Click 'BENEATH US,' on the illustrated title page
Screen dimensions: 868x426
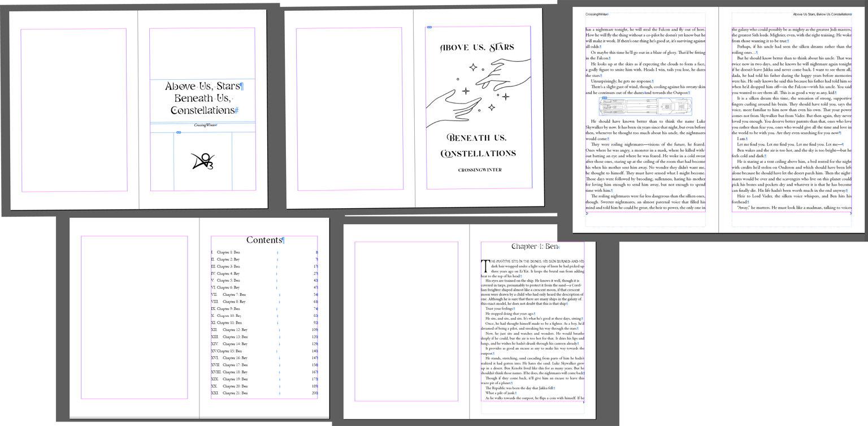click(476, 137)
